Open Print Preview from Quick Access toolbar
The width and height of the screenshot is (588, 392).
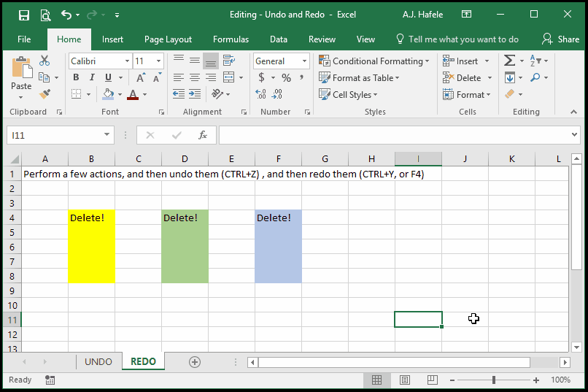45,15
